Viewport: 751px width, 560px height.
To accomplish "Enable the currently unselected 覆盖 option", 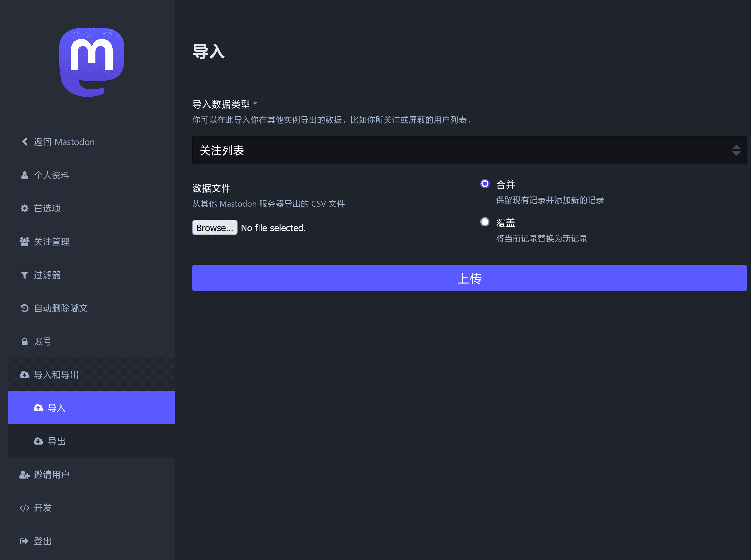I will point(484,222).
